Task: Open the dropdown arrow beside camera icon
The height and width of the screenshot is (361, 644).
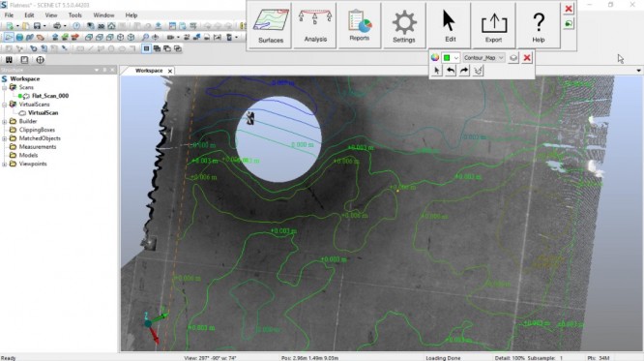Action: (x=178, y=38)
